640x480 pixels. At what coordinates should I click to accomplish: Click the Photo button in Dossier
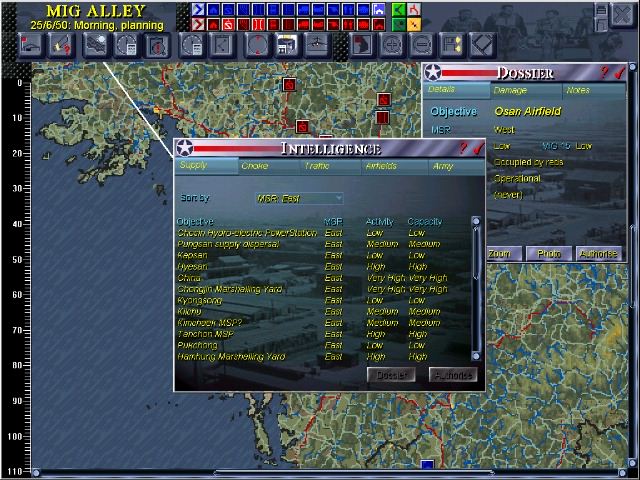tap(548, 253)
